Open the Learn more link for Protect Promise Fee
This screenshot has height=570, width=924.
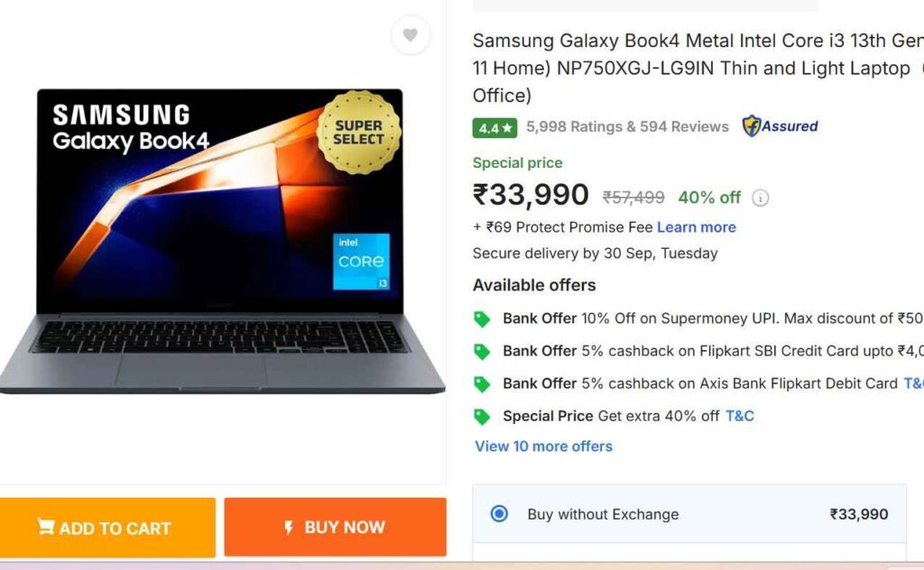click(696, 227)
